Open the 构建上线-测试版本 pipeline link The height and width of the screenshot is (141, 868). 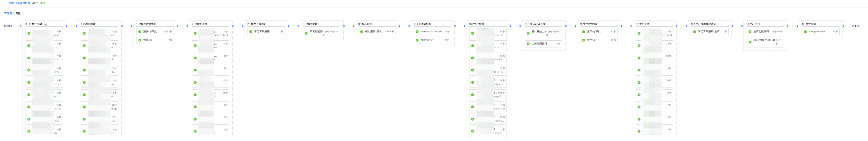19,3
